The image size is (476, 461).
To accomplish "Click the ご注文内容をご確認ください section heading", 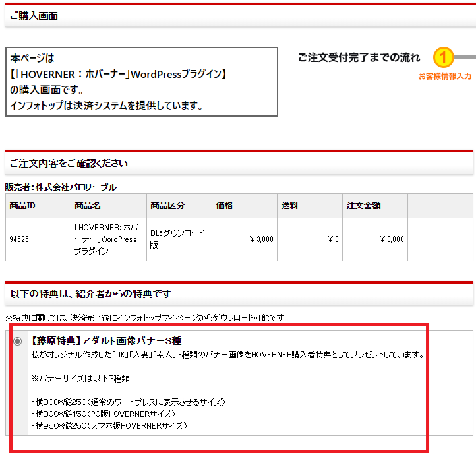I will click(69, 164).
